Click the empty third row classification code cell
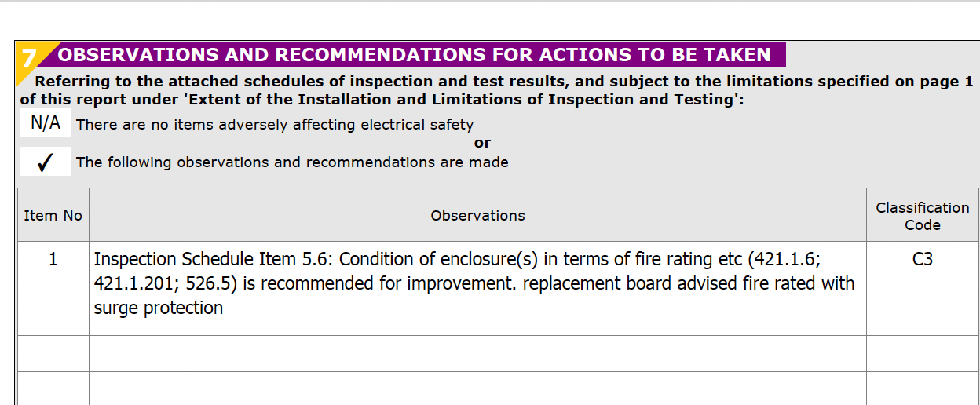980x405 pixels. tap(923, 389)
